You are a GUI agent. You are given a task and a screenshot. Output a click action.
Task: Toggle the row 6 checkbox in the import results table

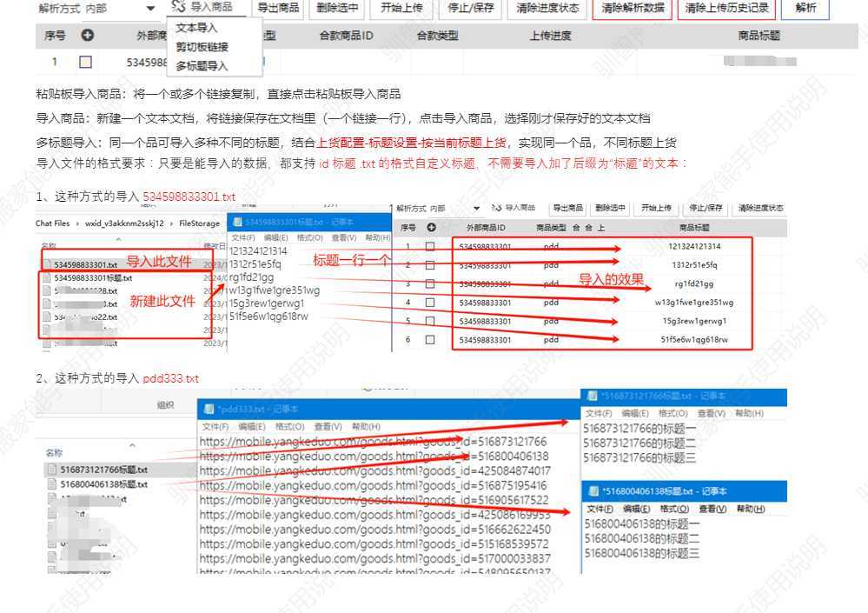click(x=429, y=339)
